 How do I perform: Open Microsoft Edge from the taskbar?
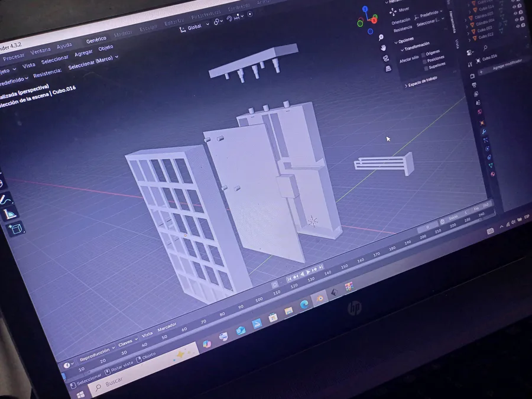(x=304, y=304)
